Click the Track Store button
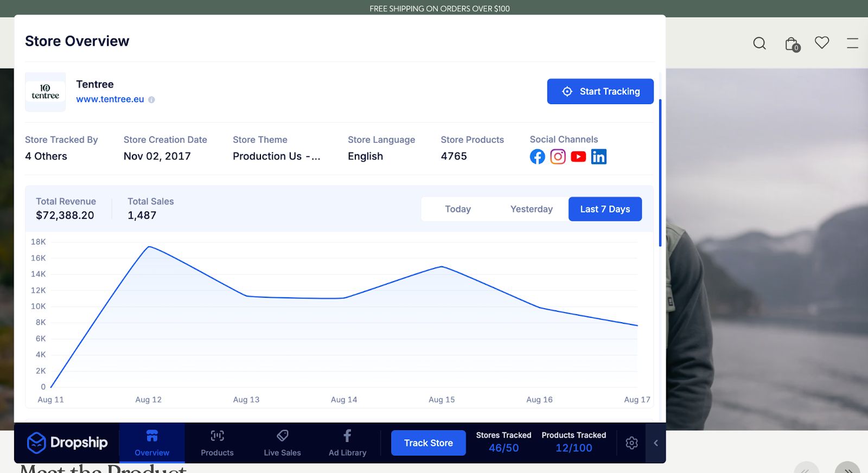 click(x=428, y=443)
